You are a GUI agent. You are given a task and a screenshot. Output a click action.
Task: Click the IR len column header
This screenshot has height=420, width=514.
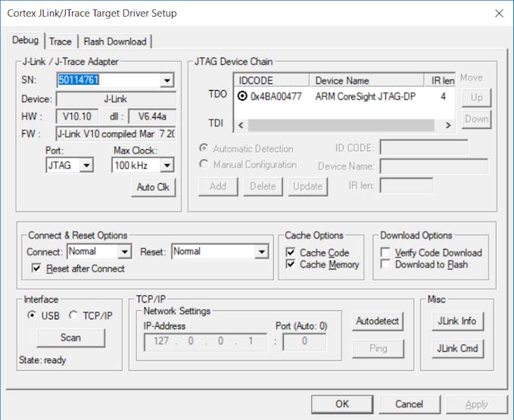coord(440,80)
